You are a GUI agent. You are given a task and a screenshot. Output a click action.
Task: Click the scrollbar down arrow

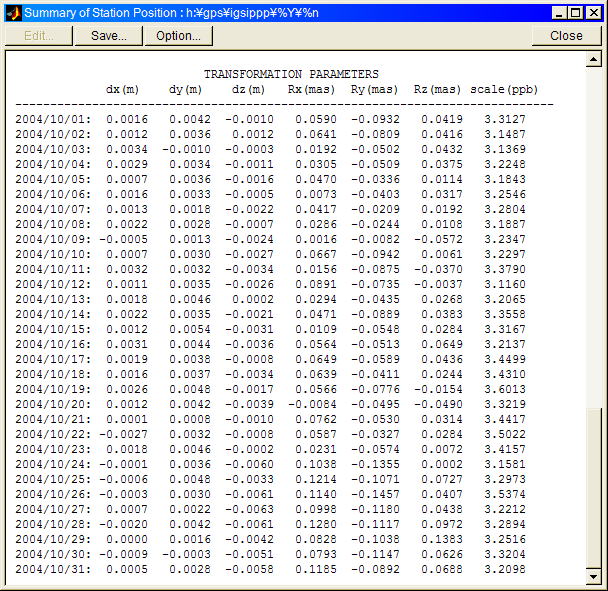pyautogui.click(x=594, y=577)
